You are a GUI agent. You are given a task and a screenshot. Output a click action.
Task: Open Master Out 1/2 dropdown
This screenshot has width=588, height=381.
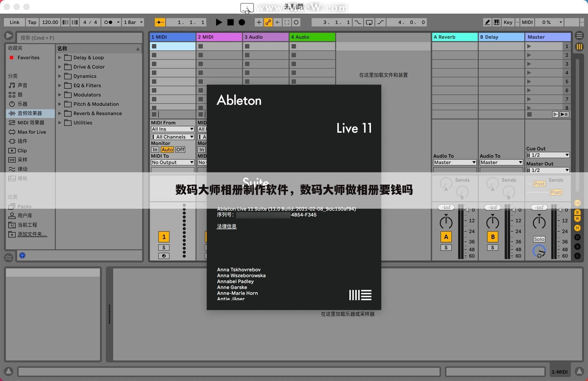click(x=548, y=170)
